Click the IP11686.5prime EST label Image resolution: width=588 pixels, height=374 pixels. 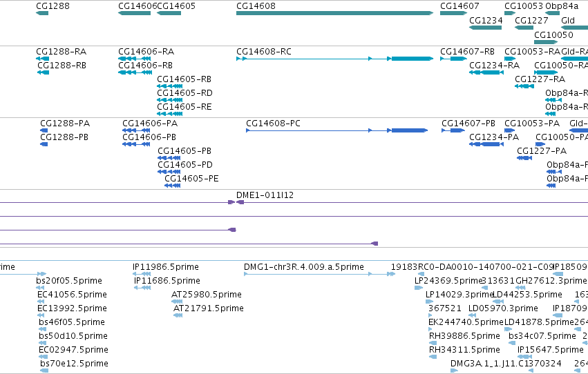tap(167, 280)
